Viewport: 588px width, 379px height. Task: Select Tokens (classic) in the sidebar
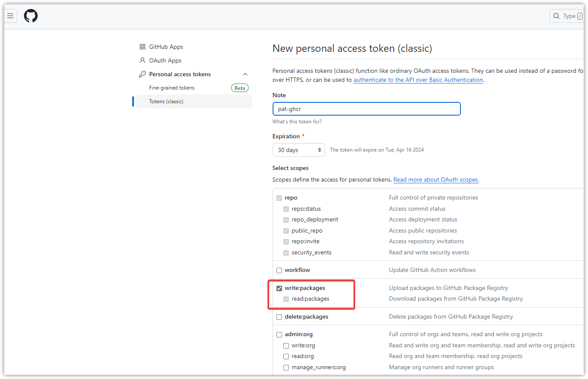[x=166, y=101]
